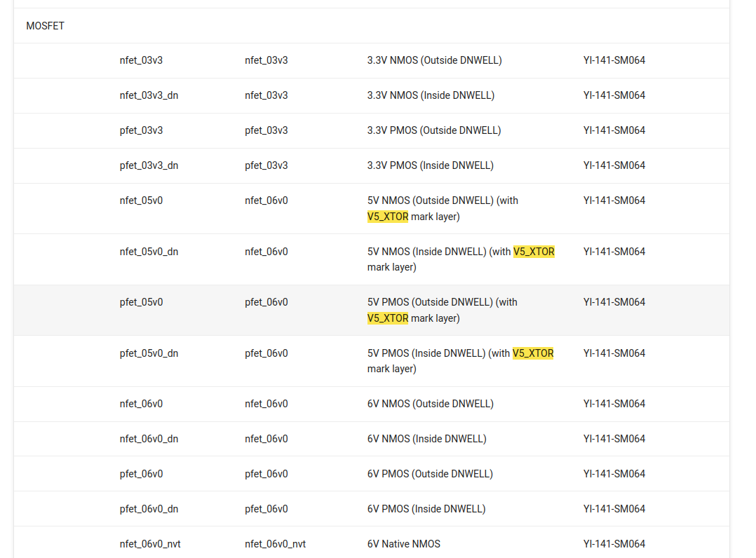Screen dimensions: 756x558
Task: Select the highlighted V5_XTOR in nfet_05v0_dn row
Action: (x=534, y=251)
